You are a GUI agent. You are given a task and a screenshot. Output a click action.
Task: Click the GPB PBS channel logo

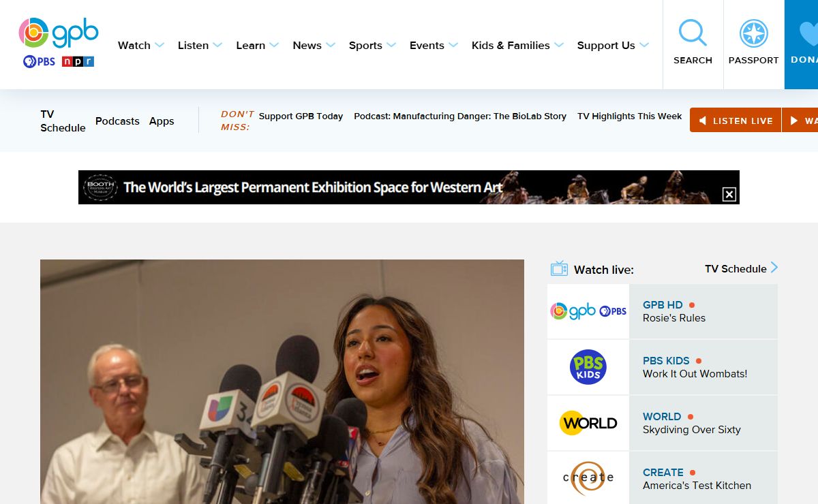tap(588, 311)
